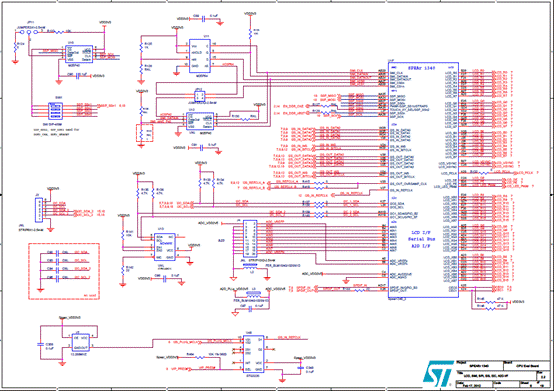Image resolution: width=554 pixels, height=391 pixels.
Task: Click the six-pin I2C header connector
Action: click(39, 210)
